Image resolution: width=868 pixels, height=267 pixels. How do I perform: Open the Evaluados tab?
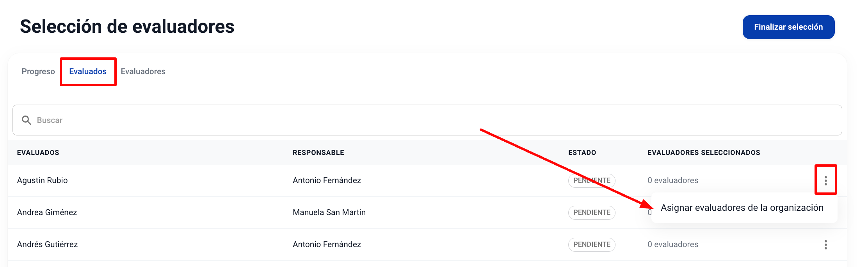(x=88, y=71)
